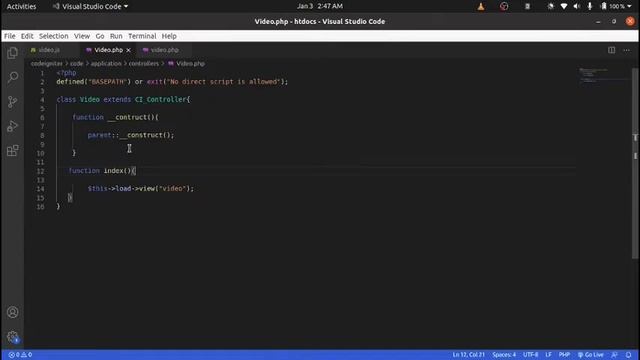Change encoding via UTF-8 status item
640x360 pixels.
click(x=531, y=355)
